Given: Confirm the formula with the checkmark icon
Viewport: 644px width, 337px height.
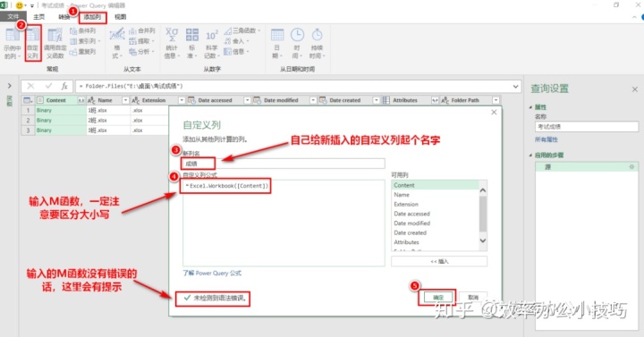Looking at the screenshot, I should pos(48,86).
